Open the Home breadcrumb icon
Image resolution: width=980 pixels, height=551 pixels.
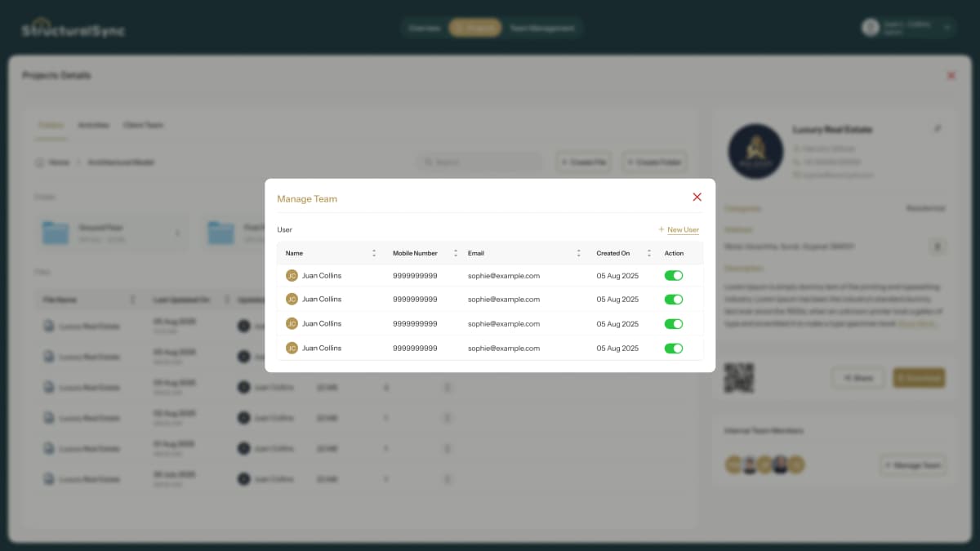pyautogui.click(x=39, y=162)
